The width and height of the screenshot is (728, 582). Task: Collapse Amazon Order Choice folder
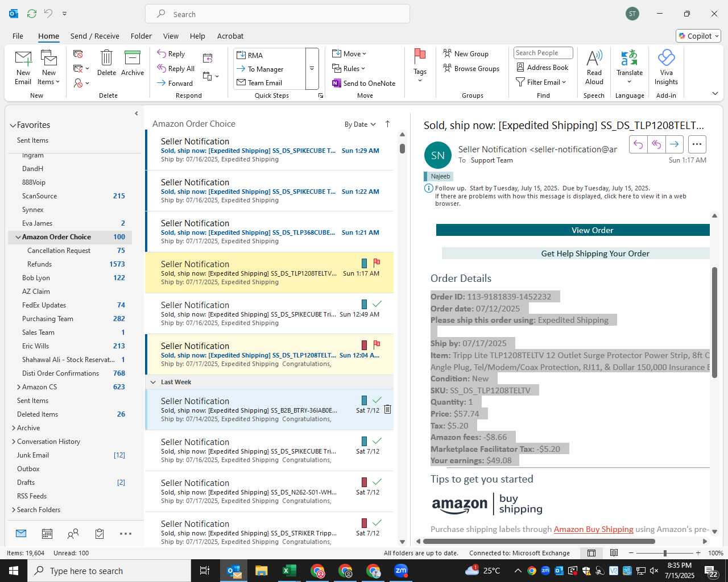18,237
